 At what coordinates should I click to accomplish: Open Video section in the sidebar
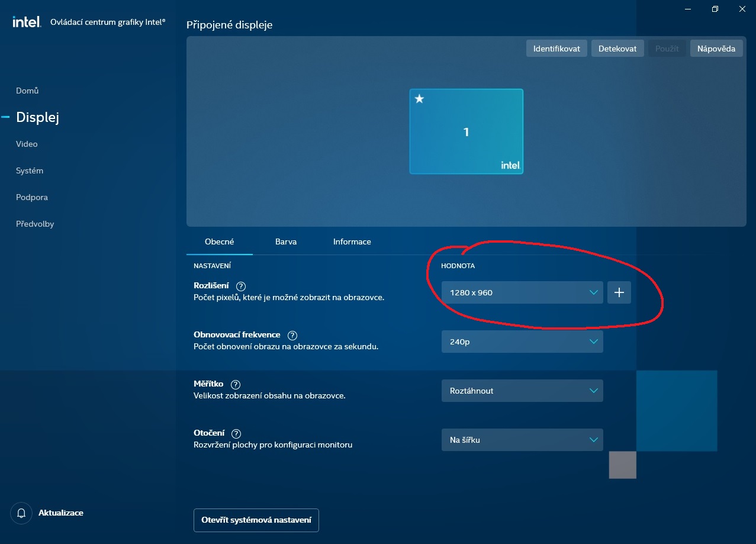(27, 144)
